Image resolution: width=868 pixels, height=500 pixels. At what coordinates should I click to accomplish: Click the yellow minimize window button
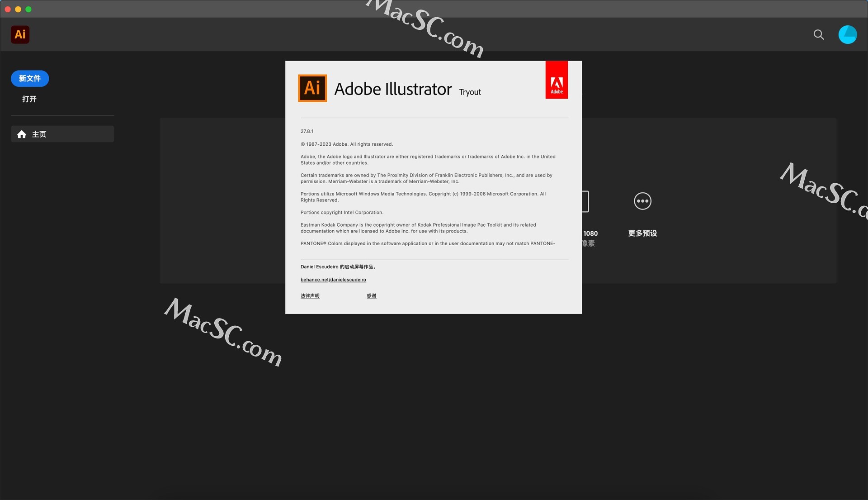tap(18, 9)
